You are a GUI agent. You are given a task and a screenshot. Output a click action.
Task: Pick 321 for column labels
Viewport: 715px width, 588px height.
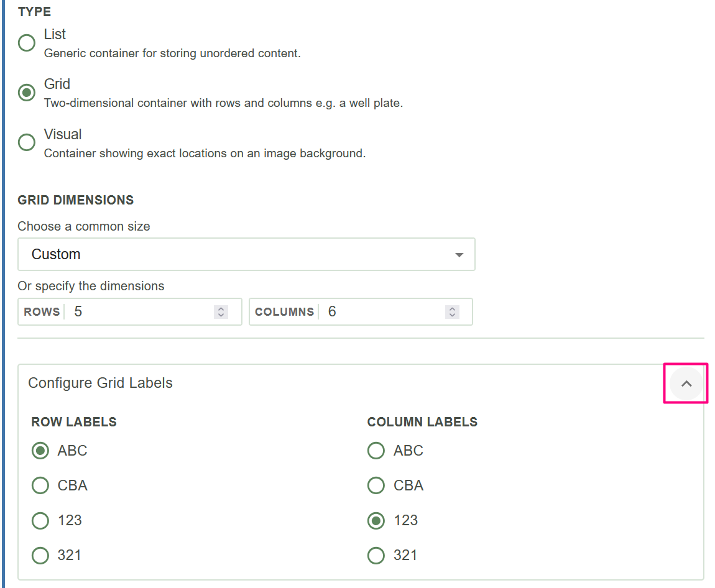click(x=376, y=555)
